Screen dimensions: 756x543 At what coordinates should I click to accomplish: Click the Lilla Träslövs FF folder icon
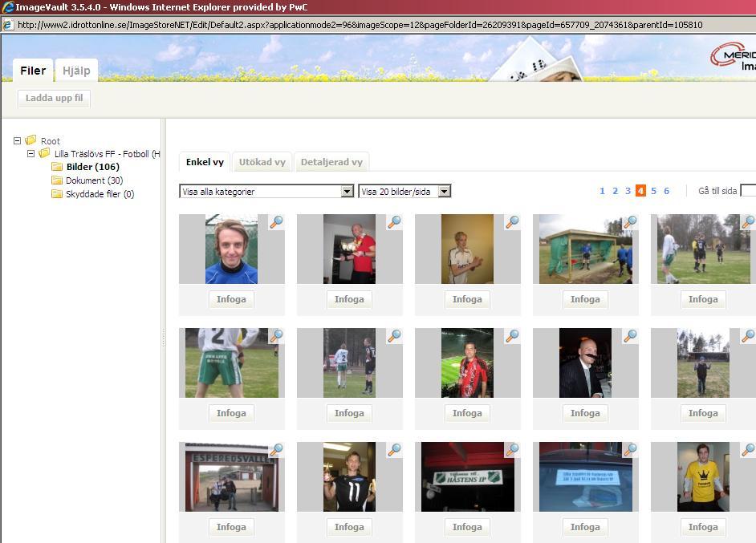(44, 153)
